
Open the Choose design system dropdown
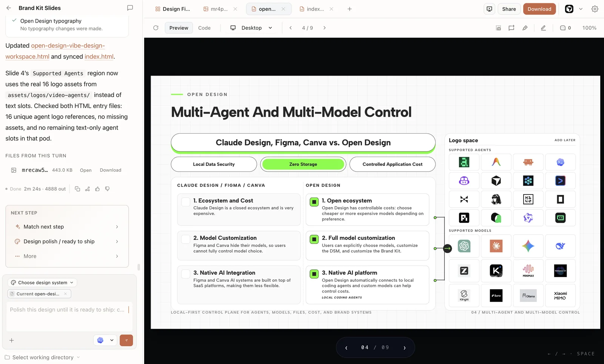click(42, 282)
